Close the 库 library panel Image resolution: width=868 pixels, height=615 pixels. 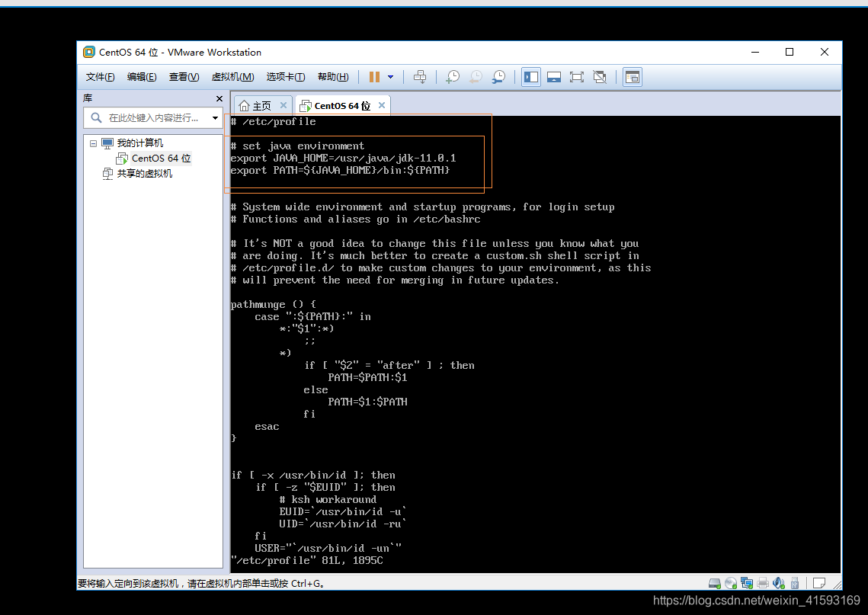[x=219, y=98]
